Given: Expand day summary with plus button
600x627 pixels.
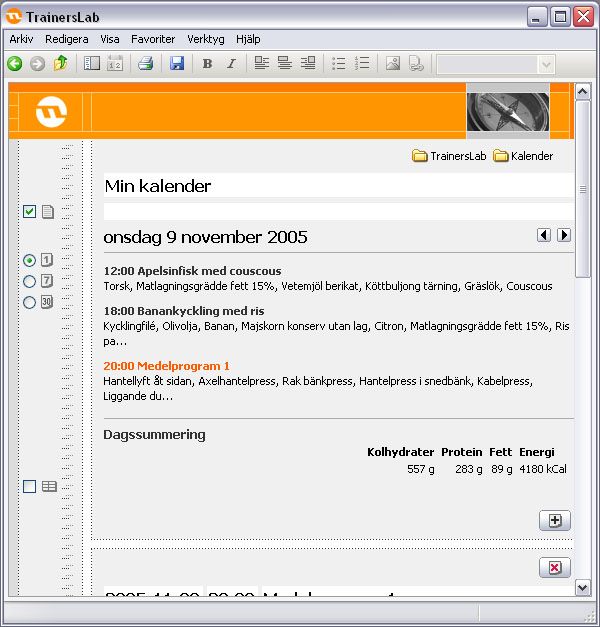Looking at the screenshot, I should point(554,520).
